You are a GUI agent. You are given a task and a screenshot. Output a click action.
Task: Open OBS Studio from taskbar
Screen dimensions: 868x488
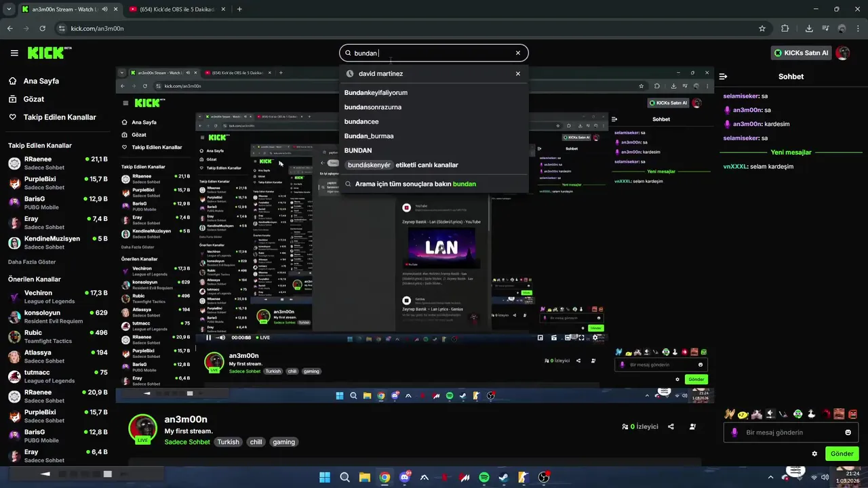544,477
